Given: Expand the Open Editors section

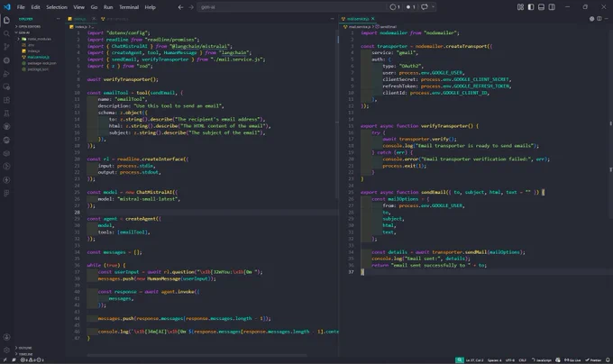Looking at the screenshot, I should [30, 26].
